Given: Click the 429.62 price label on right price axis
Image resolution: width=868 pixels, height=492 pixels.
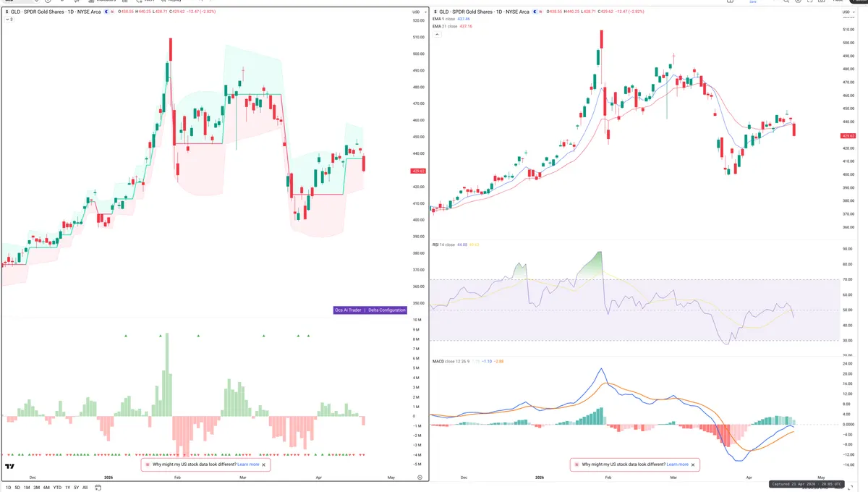Looking at the screenshot, I should point(848,136).
